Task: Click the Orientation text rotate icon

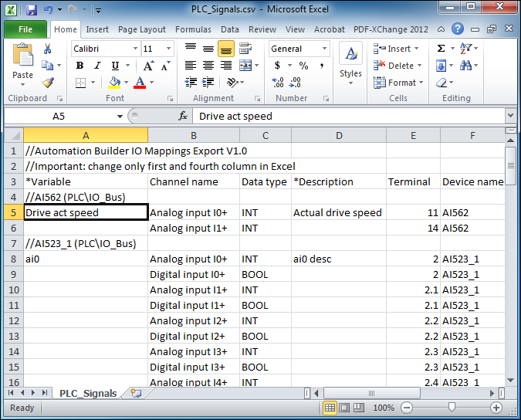Action: tap(232, 82)
